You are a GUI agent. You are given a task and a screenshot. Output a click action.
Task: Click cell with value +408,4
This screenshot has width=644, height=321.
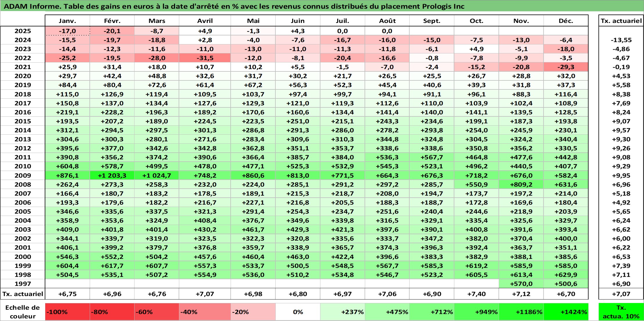pyautogui.click(x=205, y=221)
